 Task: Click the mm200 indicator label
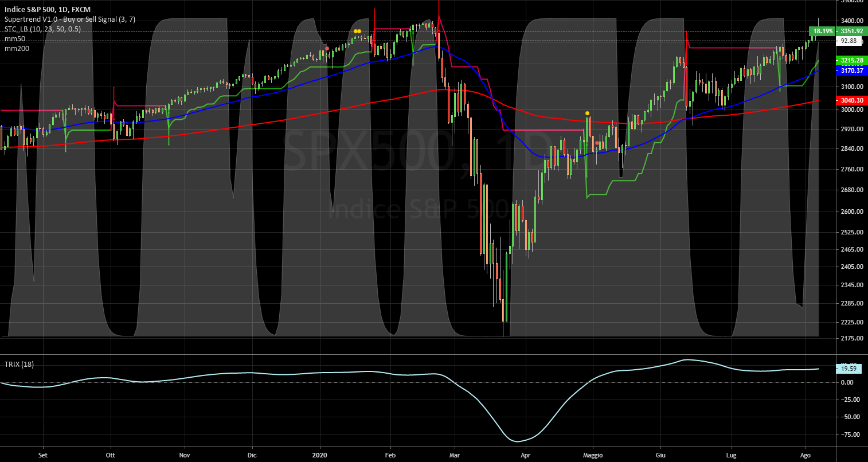coord(15,48)
